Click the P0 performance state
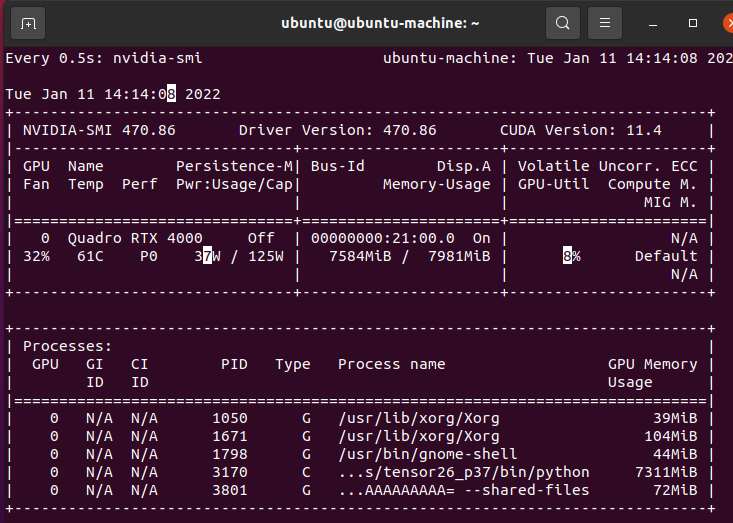Screen dimensions: 733x523 pyautogui.click(x=149, y=257)
